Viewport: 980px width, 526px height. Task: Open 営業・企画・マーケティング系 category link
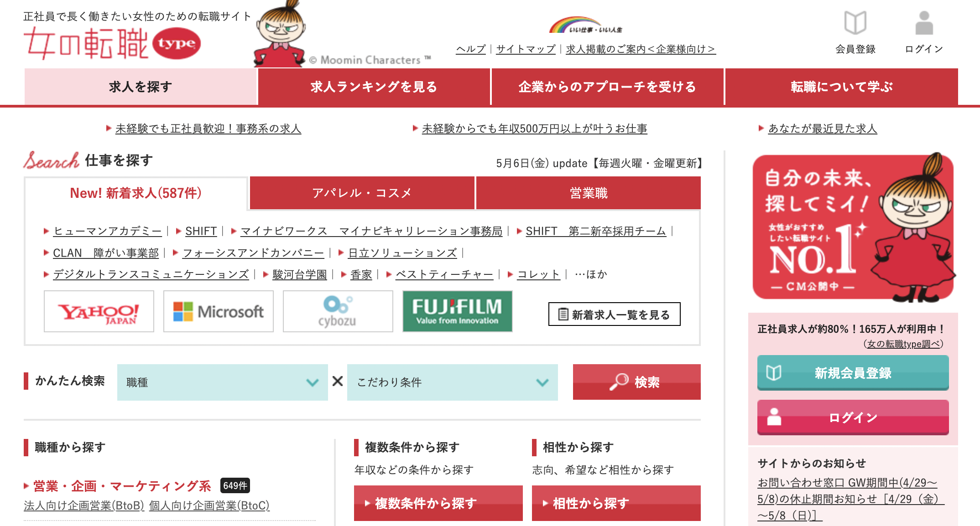point(122,486)
